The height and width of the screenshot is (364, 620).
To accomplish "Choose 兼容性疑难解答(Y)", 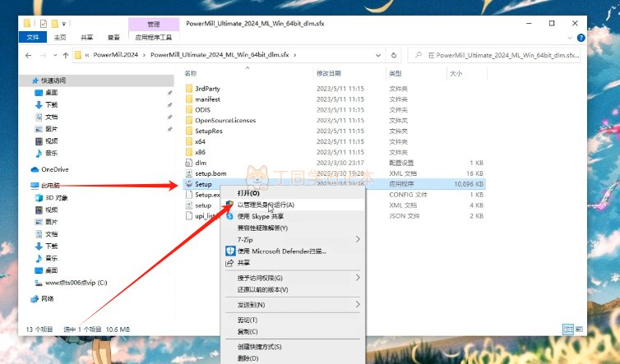I will coord(262,228).
